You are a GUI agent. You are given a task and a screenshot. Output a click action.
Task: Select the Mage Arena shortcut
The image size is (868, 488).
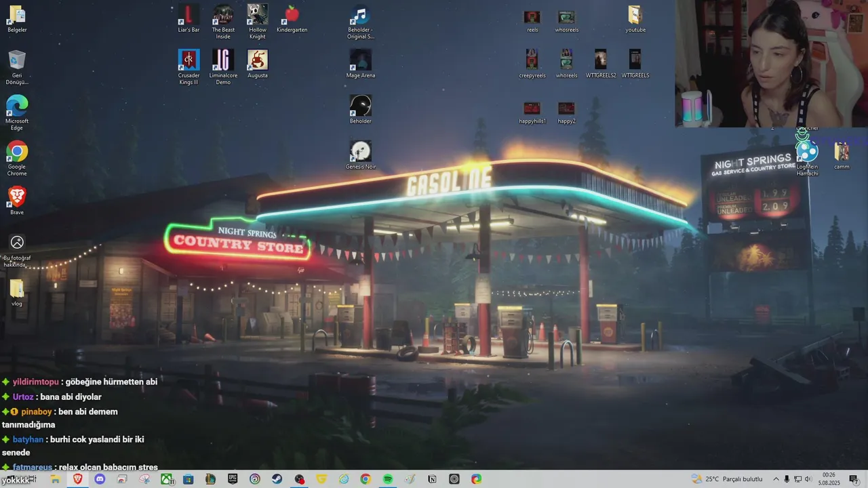click(x=361, y=64)
